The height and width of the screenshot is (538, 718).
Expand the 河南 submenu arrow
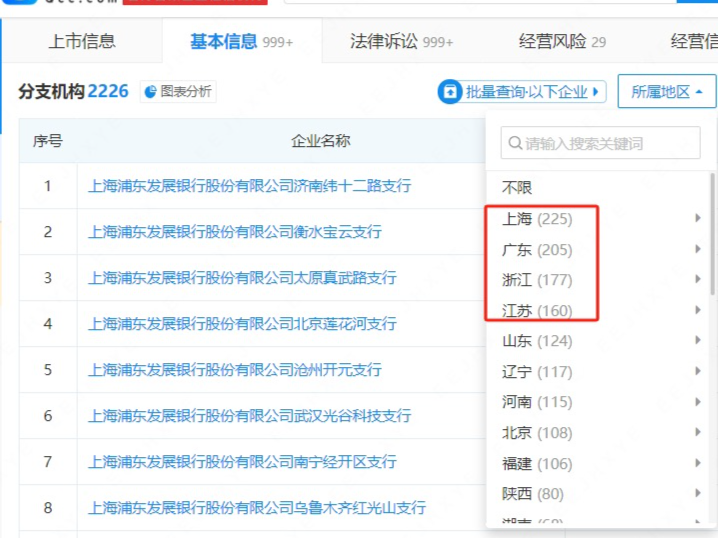pyautogui.click(x=697, y=402)
